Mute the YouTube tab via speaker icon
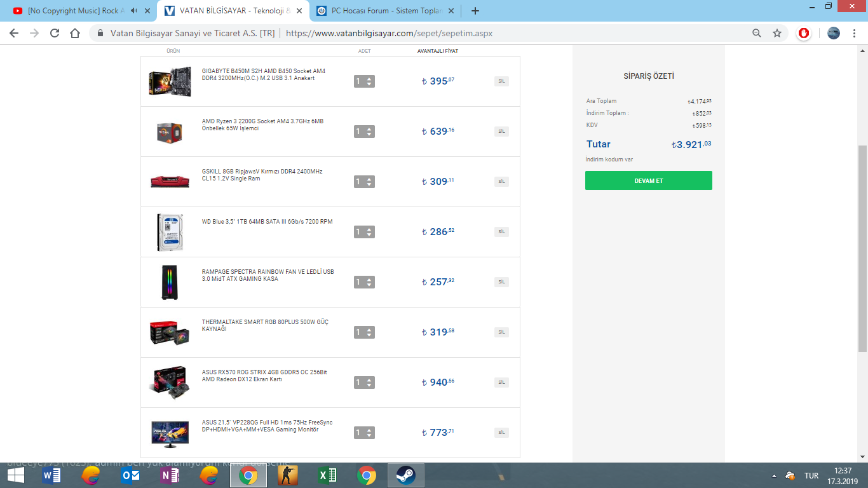Viewport: 868px width, 488px height. (134, 11)
